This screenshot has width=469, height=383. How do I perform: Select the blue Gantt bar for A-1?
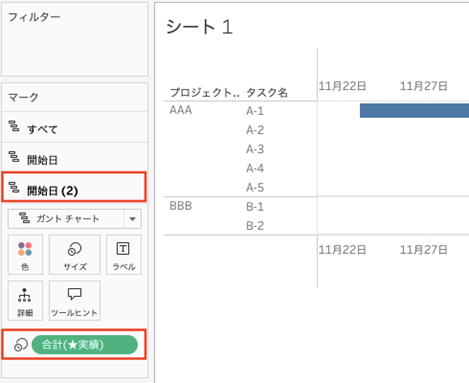pyautogui.click(x=414, y=111)
